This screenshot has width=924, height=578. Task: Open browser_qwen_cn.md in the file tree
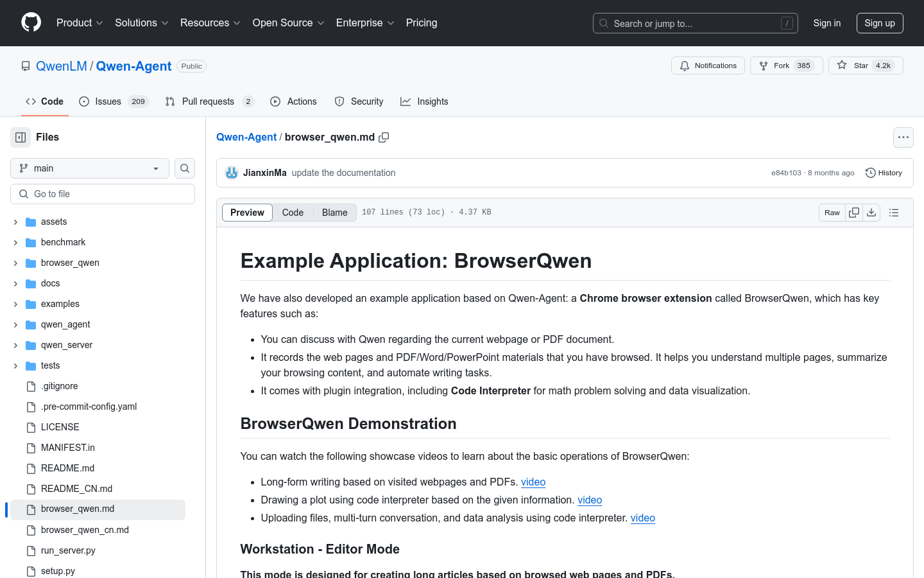(x=85, y=530)
